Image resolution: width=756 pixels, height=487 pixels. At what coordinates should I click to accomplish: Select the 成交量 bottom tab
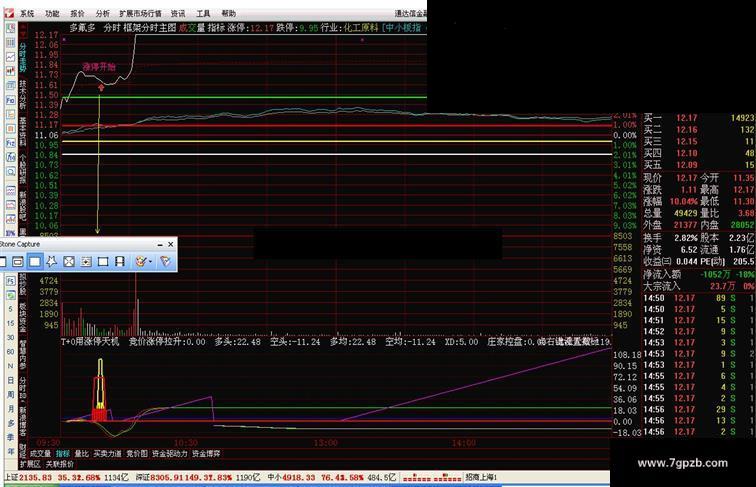[x=40, y=454]
